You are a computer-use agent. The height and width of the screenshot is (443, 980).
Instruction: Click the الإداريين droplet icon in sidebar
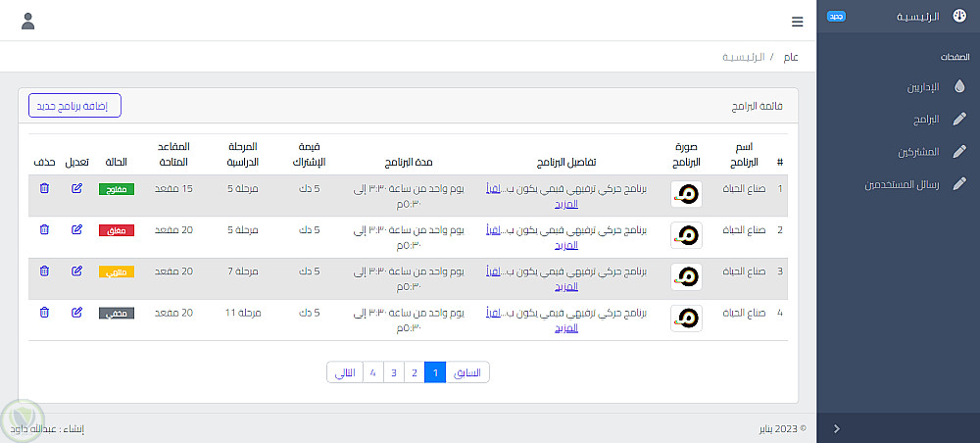958,87
